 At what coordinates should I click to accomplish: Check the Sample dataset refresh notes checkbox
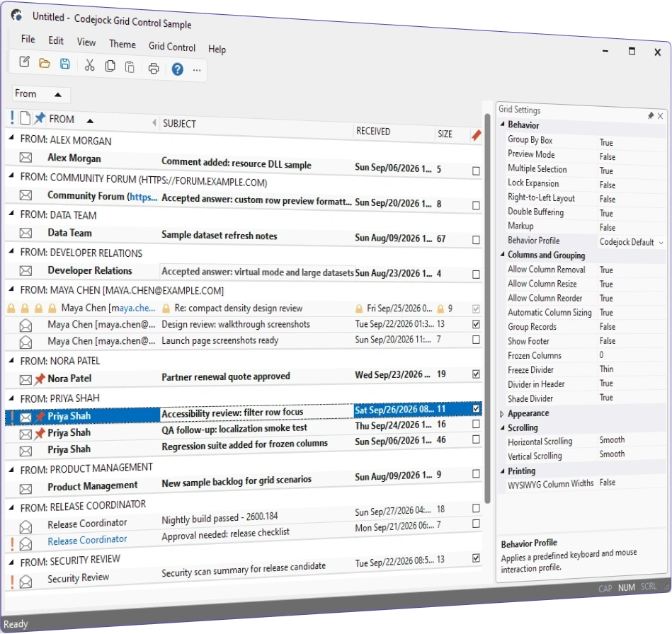(x=476, y=240)
